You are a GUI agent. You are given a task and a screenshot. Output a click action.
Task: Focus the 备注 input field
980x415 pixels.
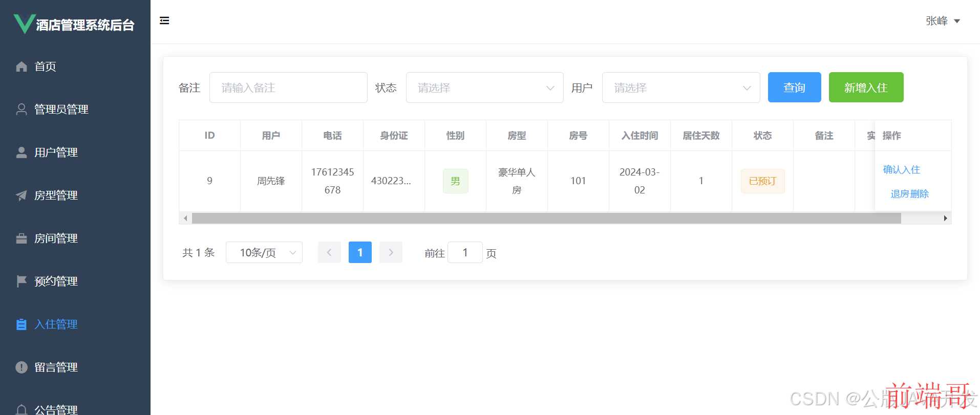pos(288,88)
